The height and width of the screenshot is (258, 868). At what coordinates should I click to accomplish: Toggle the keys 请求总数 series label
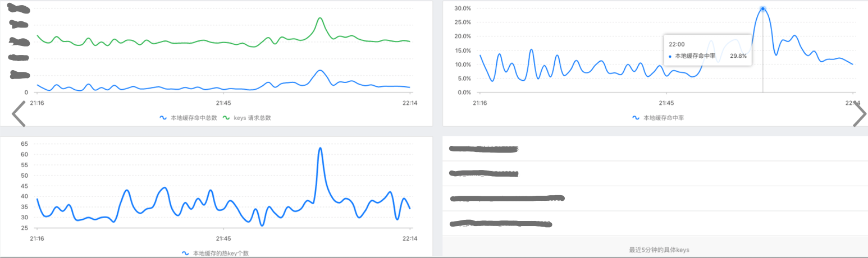coord(253,118)
